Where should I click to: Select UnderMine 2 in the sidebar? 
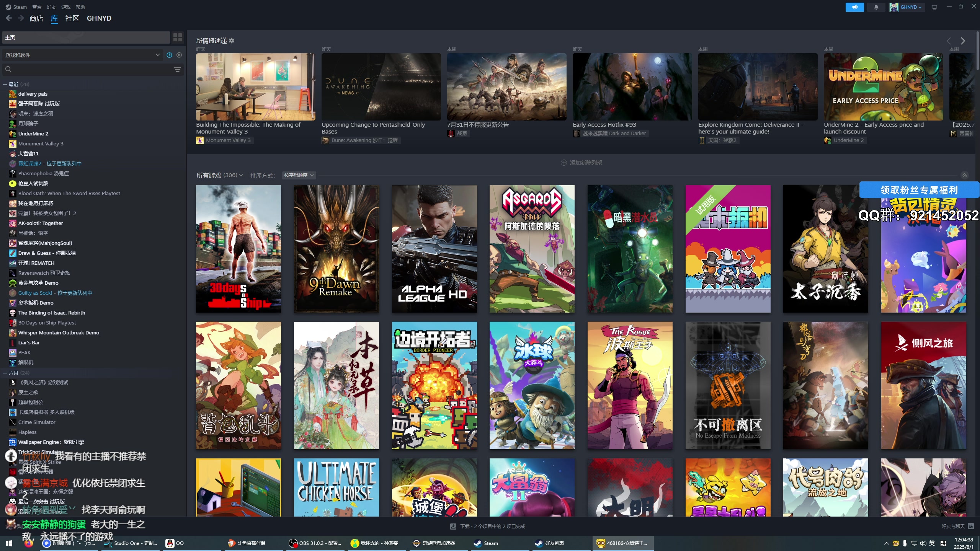pyautogui.click(x=33, y=134)
